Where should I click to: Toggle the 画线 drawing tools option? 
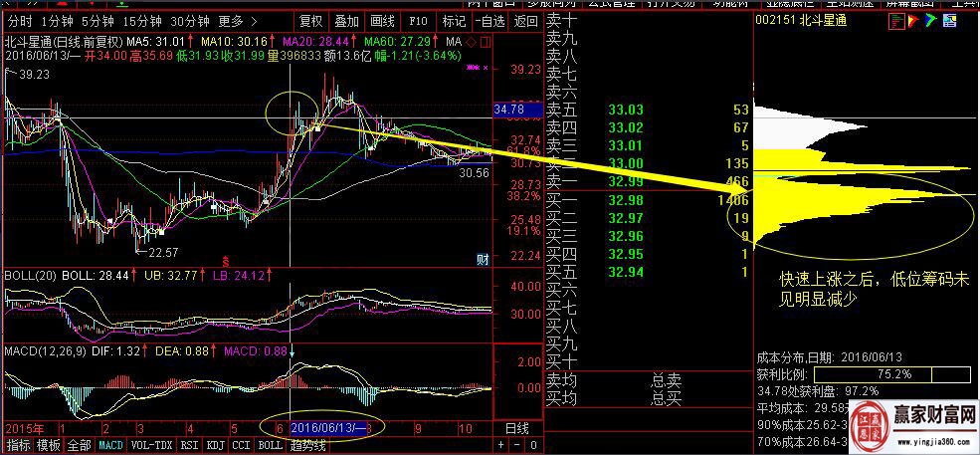coord(382,21)
